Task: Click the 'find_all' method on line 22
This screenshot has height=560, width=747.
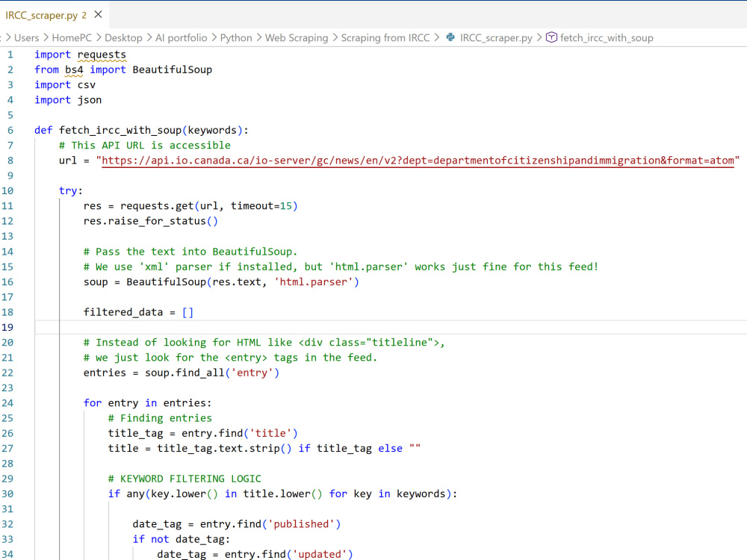Action: (199, 373)
